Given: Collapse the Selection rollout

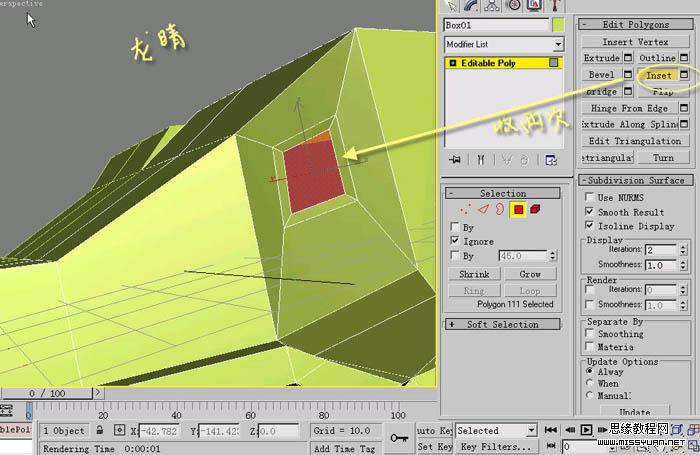Looking at the screenshot, I should coord(503,193).
